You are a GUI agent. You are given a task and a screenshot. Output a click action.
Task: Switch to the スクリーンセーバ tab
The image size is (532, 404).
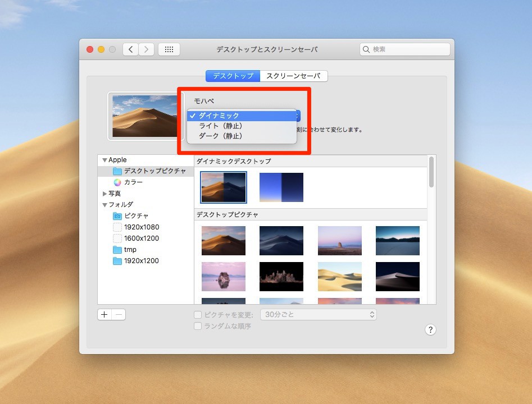(x=293, y=76)
